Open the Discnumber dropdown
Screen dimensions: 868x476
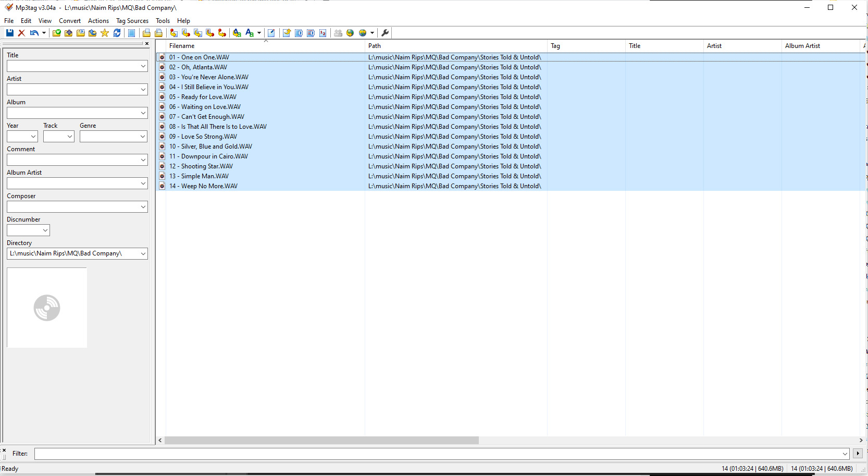pyautogui.click(x=45, y=230)
